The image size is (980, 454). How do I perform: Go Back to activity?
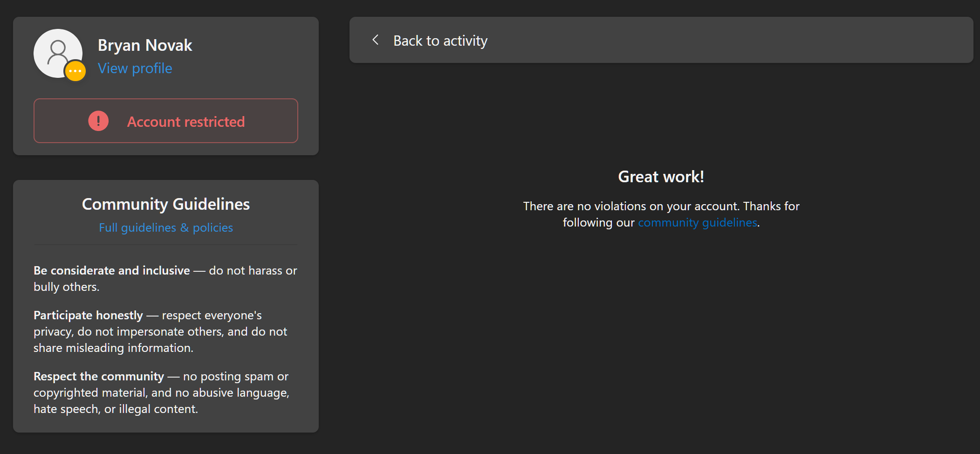(440, 41)
